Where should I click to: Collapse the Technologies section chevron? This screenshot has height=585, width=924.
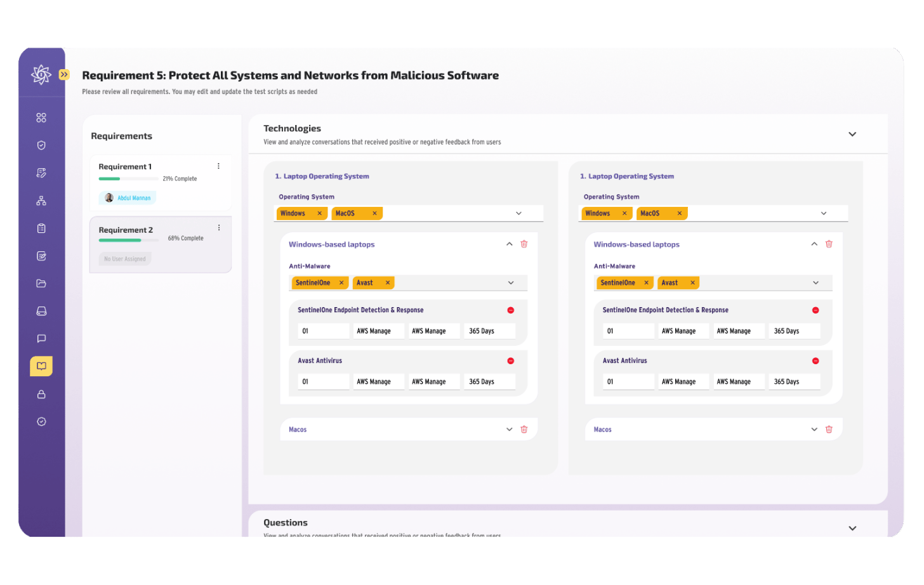click(852, 135)
